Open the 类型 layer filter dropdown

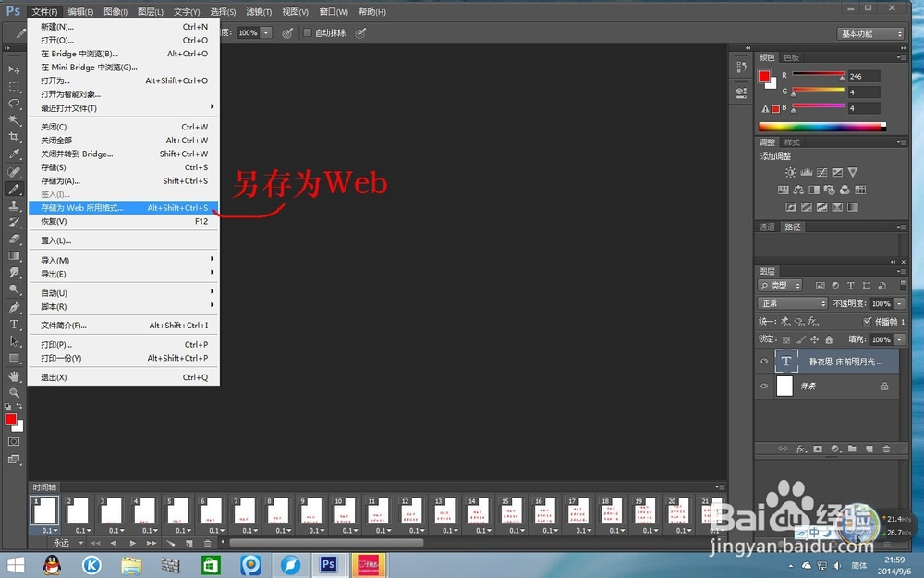780,286
